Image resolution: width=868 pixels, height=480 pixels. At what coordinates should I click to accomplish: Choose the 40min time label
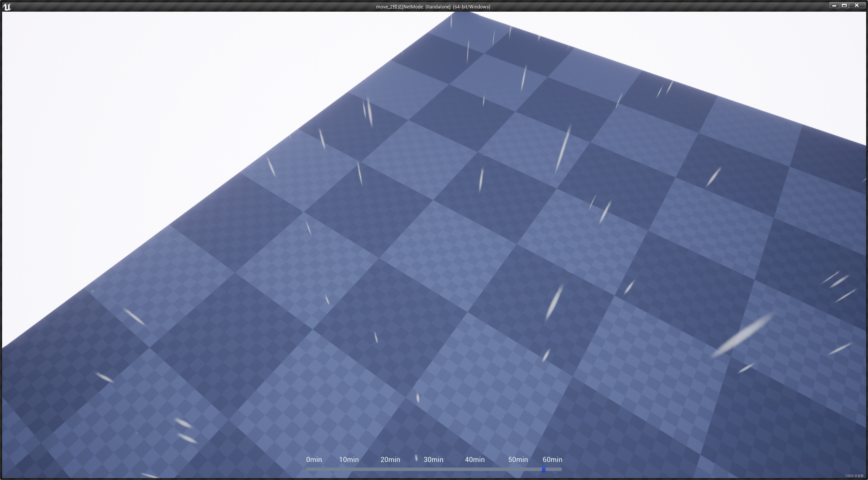point(475,459)
